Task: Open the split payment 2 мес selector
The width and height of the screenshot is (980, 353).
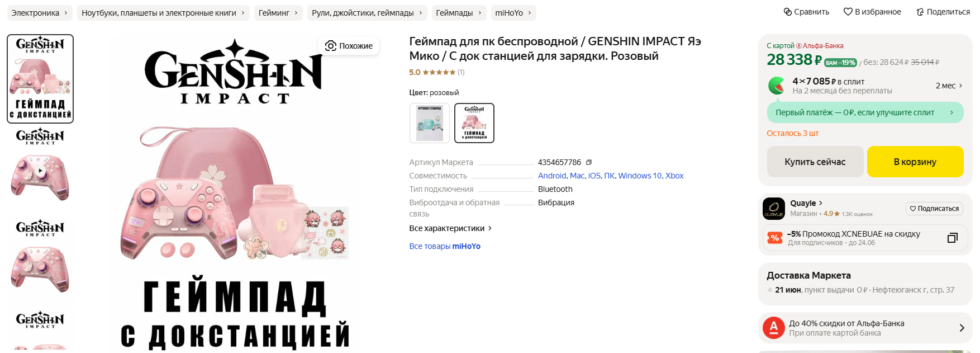Action: pyautogui.click(x=949, y=86)
